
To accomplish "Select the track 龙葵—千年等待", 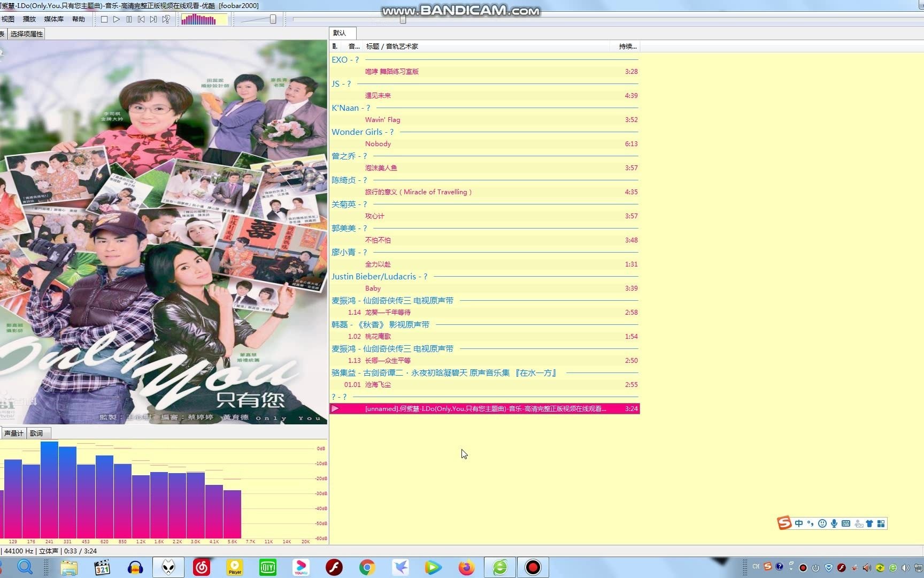I will pos(484,313).
